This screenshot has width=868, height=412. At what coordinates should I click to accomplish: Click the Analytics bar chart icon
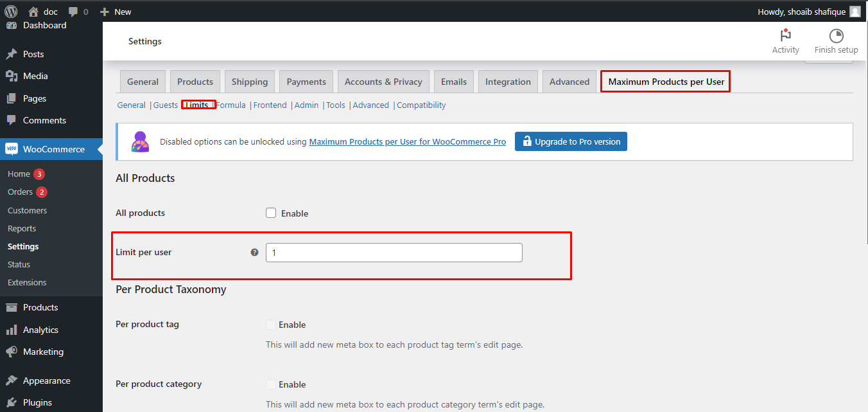click(x=12, y=330)
